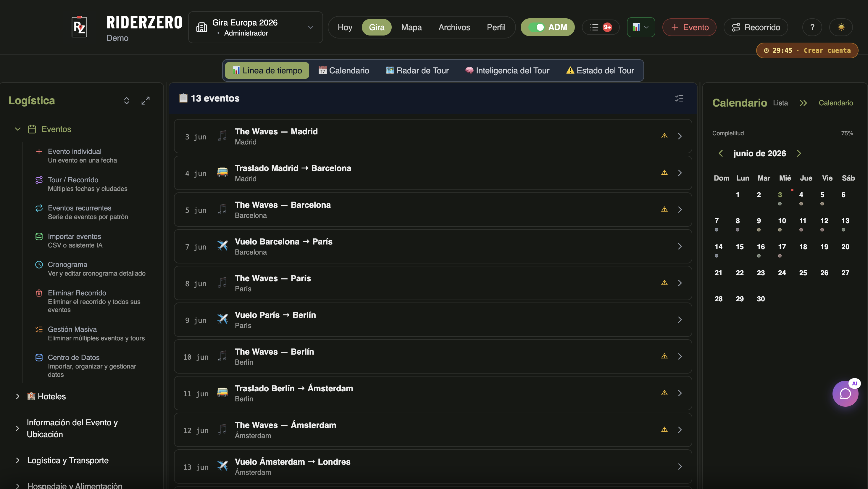Open details chevron for Vuelo París → Berlín
This screenshot has height=489, width=868.
point(680,320)
